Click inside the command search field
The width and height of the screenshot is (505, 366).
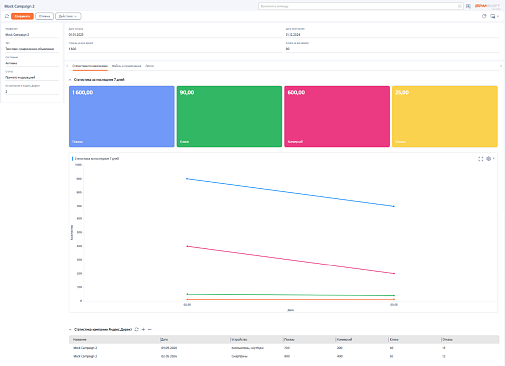coord(361,6)
